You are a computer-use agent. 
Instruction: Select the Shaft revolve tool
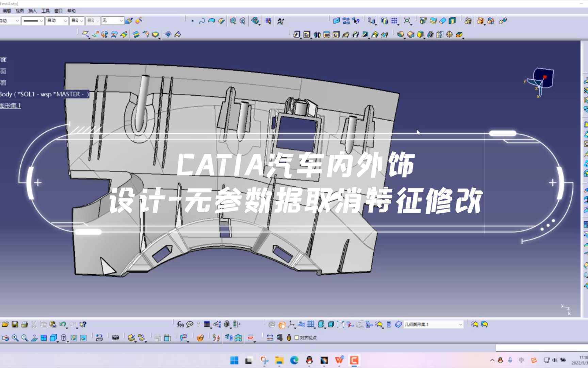317,34
